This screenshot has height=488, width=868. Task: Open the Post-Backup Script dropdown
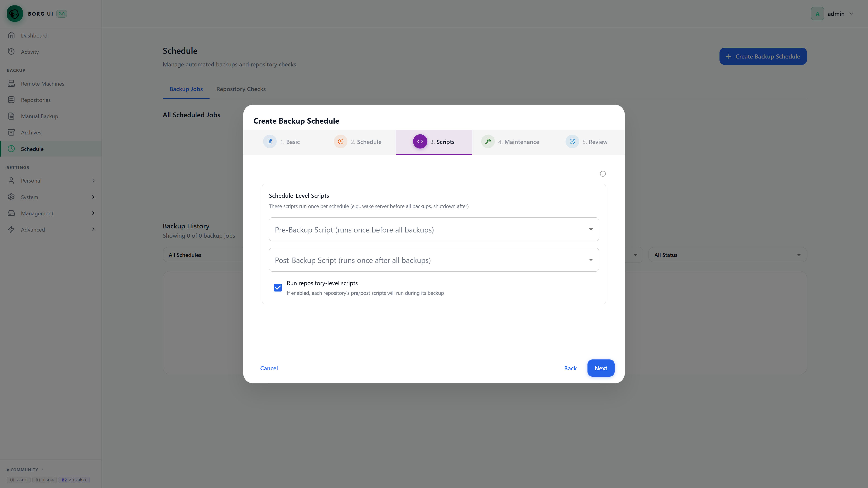pyautogui.click(x=434, y=260)
